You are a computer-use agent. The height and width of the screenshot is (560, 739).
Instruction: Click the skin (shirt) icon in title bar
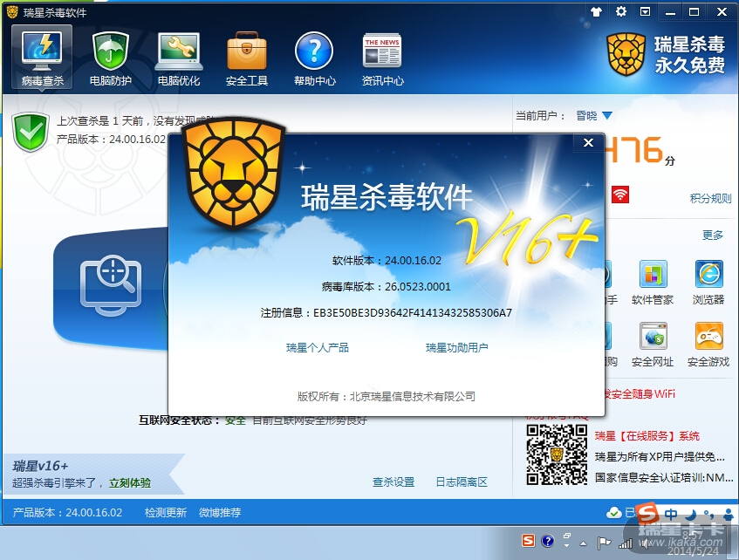tap(596, 12)
